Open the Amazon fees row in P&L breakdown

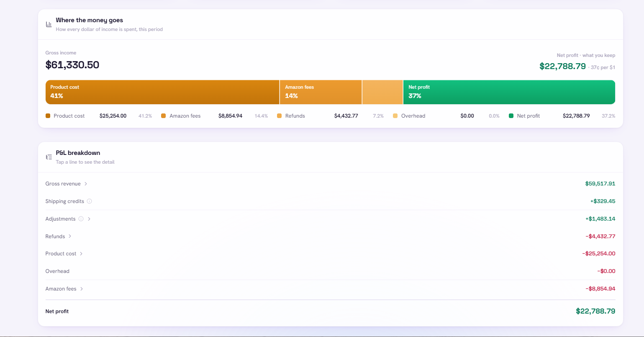coord(330,289)
